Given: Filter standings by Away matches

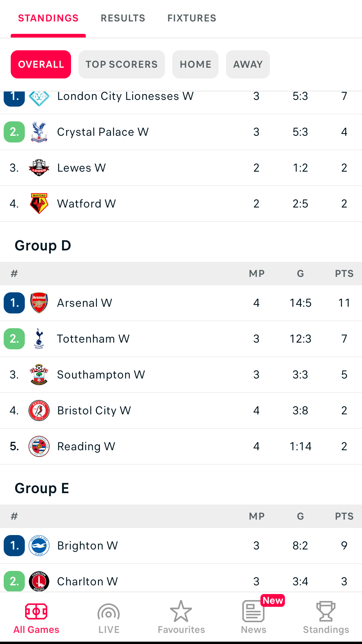Looking at the screenshot, I should (248, 64).
